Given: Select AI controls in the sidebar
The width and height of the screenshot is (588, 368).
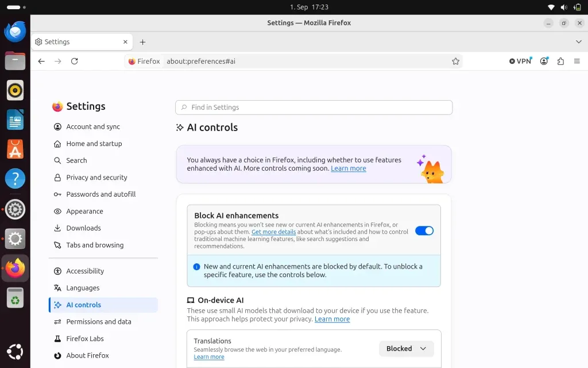Looking at the screenshot, I should pyautogui.click(x=103, y=305).
